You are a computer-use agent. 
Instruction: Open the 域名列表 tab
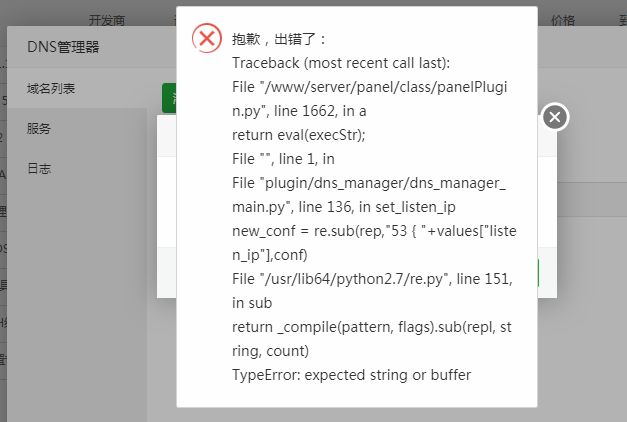[x=51, y=88]
